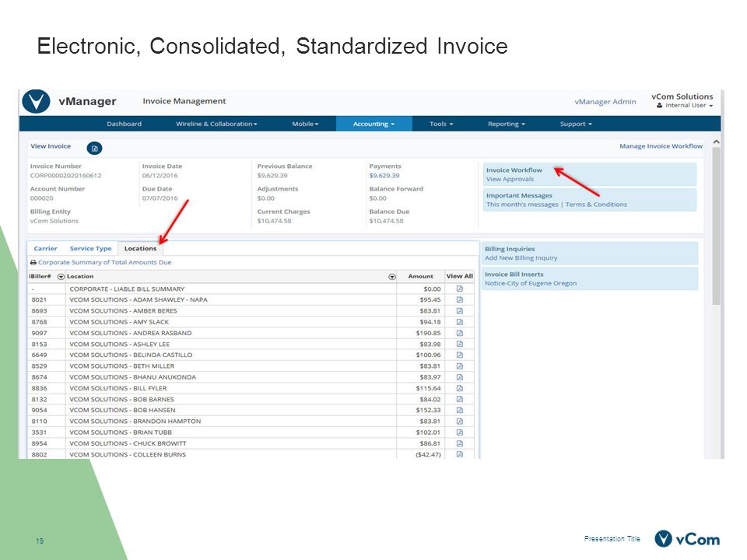
Task: Open PDF icon for Brandon Hampton row
Action: click(x=460, y=421)
